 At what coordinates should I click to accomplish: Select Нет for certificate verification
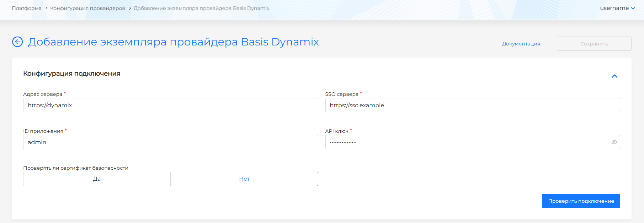pyautogui.click(x=244, y=179)
